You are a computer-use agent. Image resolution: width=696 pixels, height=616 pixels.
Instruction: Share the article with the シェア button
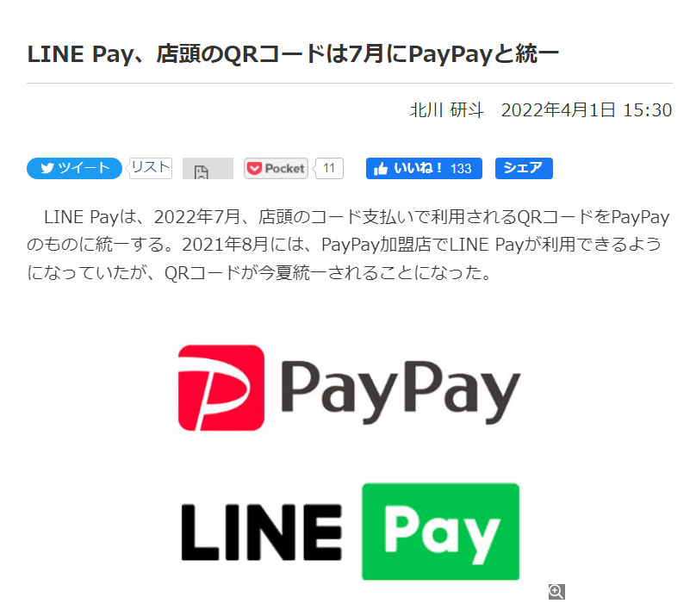click(x=524, y=168)
